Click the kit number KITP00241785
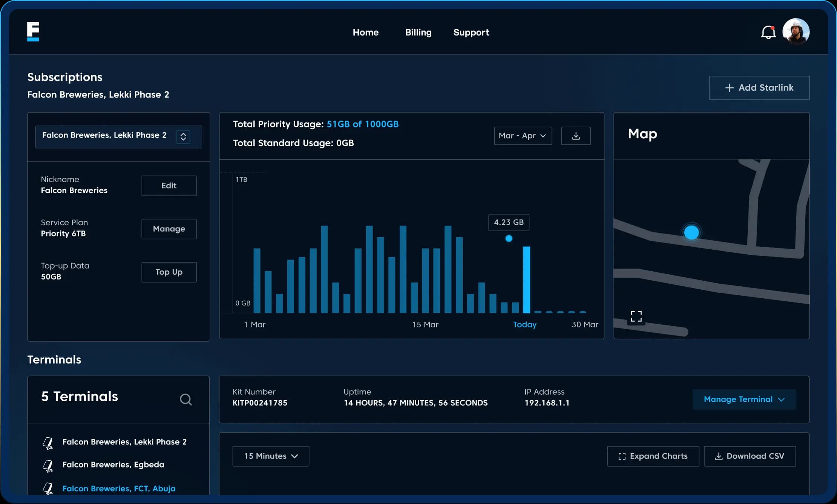The width and height of the screenshot is (837, 504). (x=260, y=403)
